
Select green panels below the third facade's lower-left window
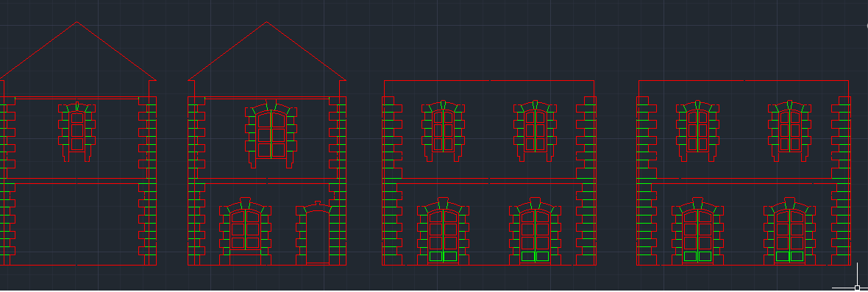tap(443, 256)
